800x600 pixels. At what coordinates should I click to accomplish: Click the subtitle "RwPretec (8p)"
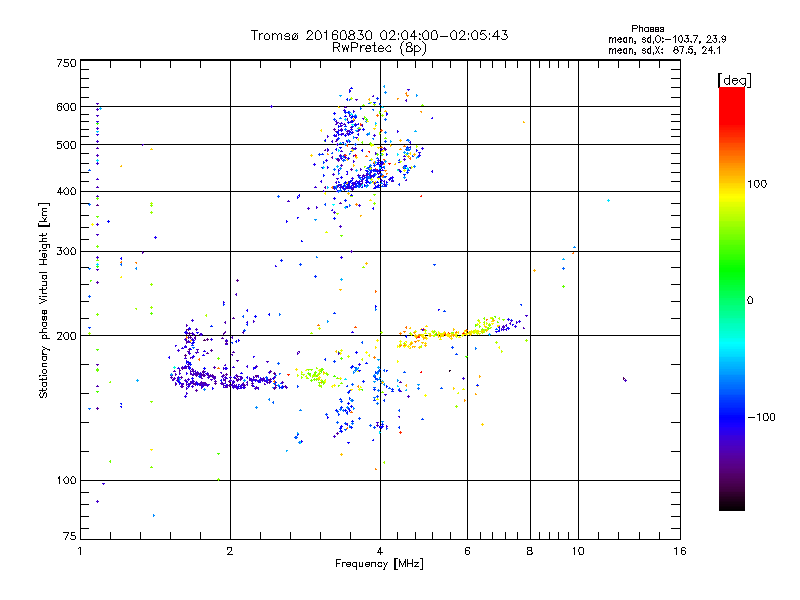pyautogui.click(x=379, y=48)
